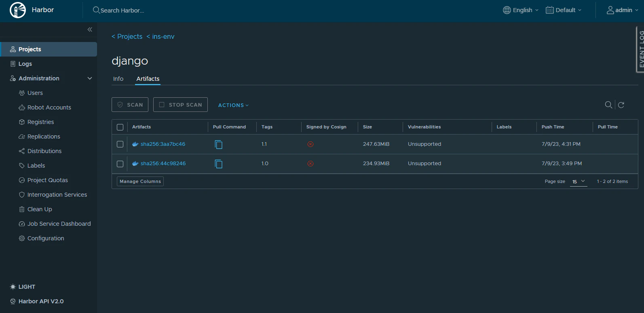The height and width of the screenshot is (313, 644).
Task: Click the calendar Default icon
Action: click(x=550, y=10)
